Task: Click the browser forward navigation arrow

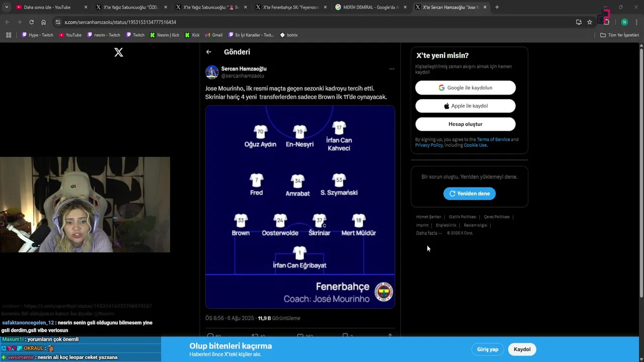Action: click(x=19, y=22)
